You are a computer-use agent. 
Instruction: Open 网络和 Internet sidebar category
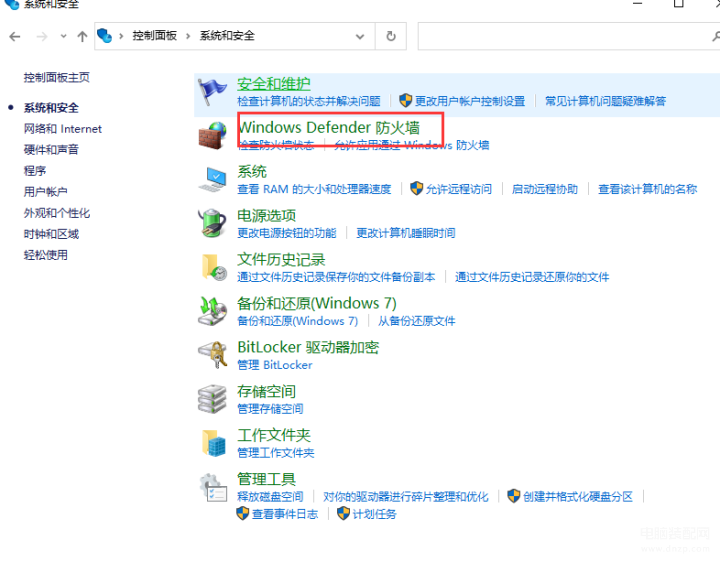(x=62, y=129)
